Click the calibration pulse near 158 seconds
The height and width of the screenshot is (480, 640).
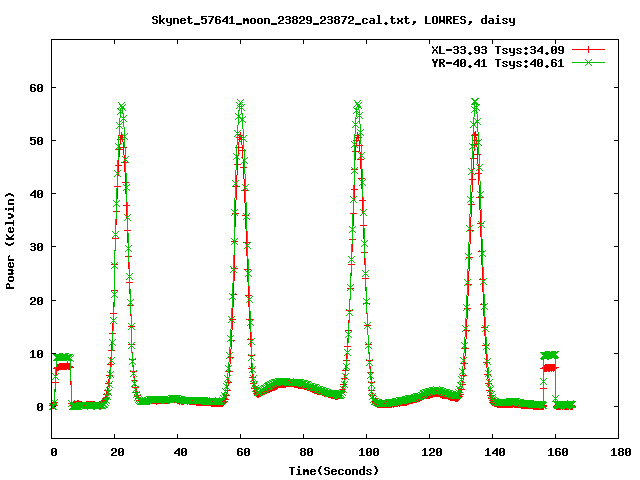pos(549,362)
